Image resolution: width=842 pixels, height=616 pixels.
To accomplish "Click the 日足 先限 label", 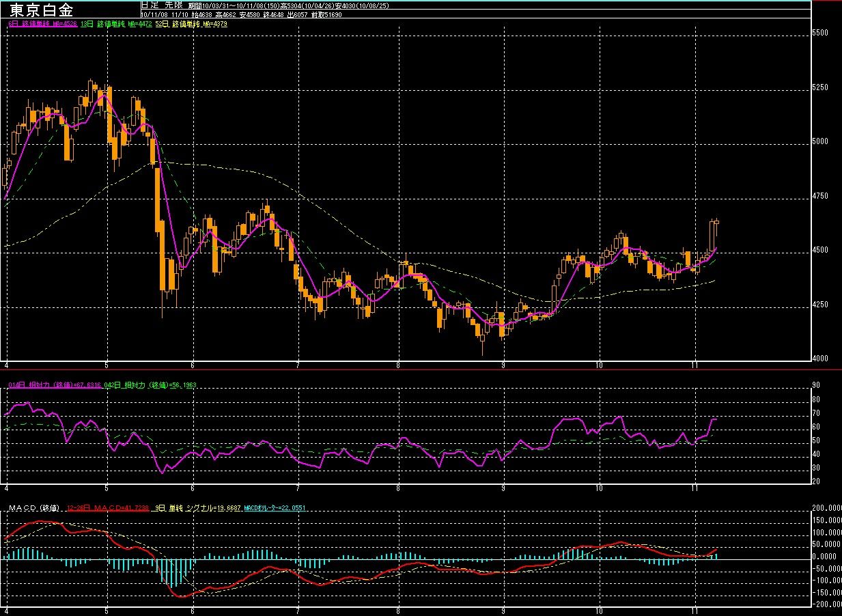I will tap(160, 4).
